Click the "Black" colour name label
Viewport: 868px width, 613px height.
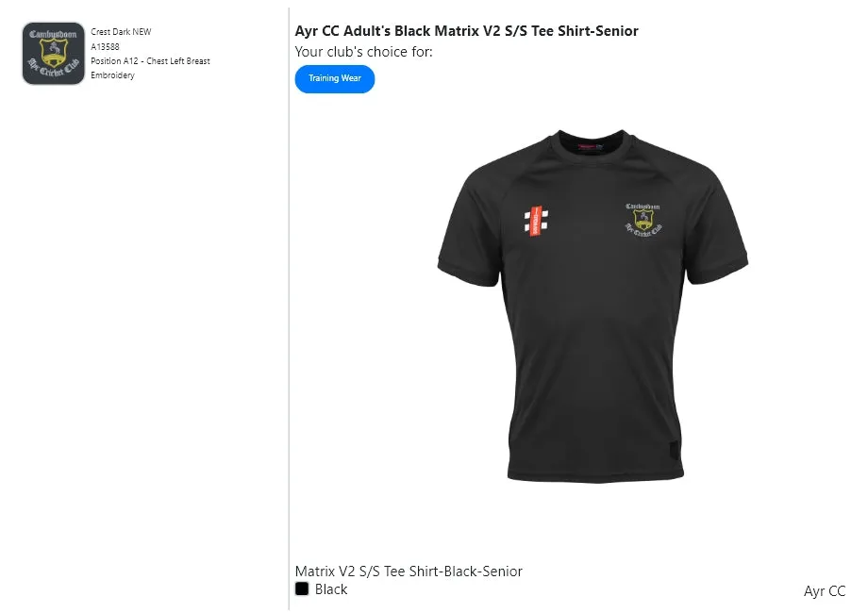(x=331, y=589)
